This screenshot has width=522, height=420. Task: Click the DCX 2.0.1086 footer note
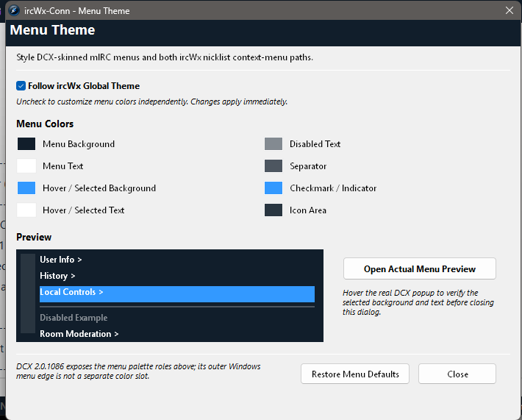pos(138,371)
